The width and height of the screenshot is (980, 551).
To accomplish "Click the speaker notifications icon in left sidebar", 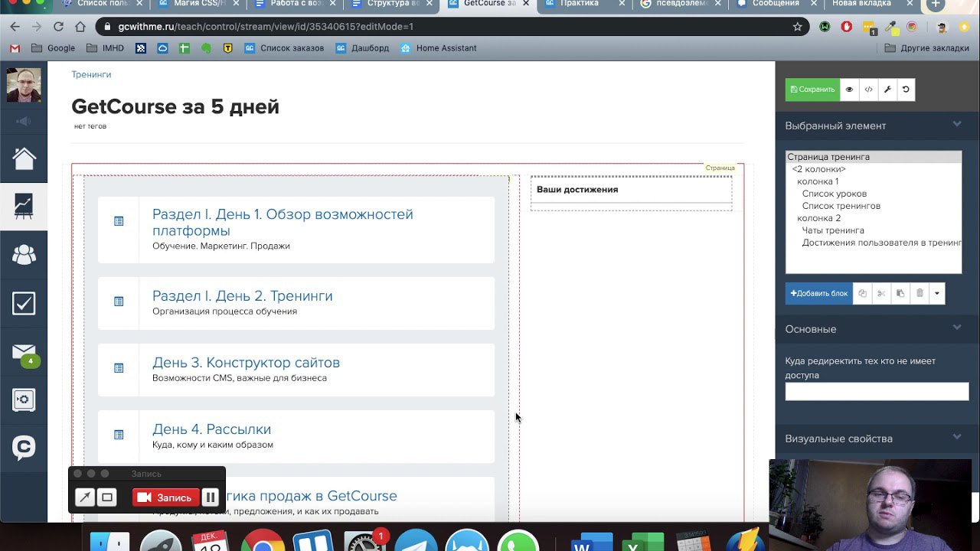I will (24, 122).
